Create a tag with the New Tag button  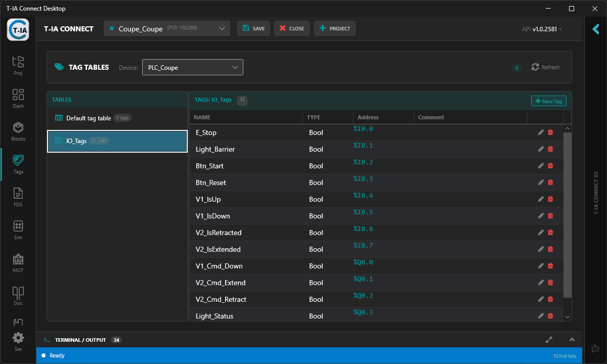click(x=548, y=101)
